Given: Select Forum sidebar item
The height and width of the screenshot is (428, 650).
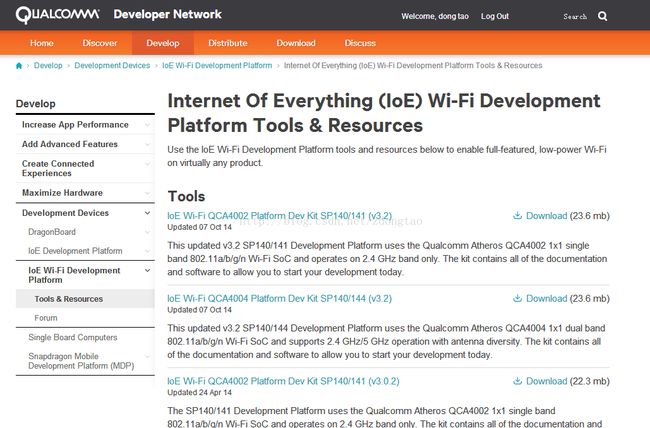Looking at the screenshot, I should 85,318.
